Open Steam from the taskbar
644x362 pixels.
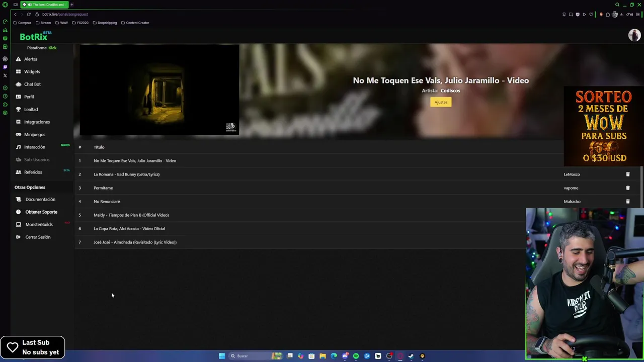coord(411,356)
